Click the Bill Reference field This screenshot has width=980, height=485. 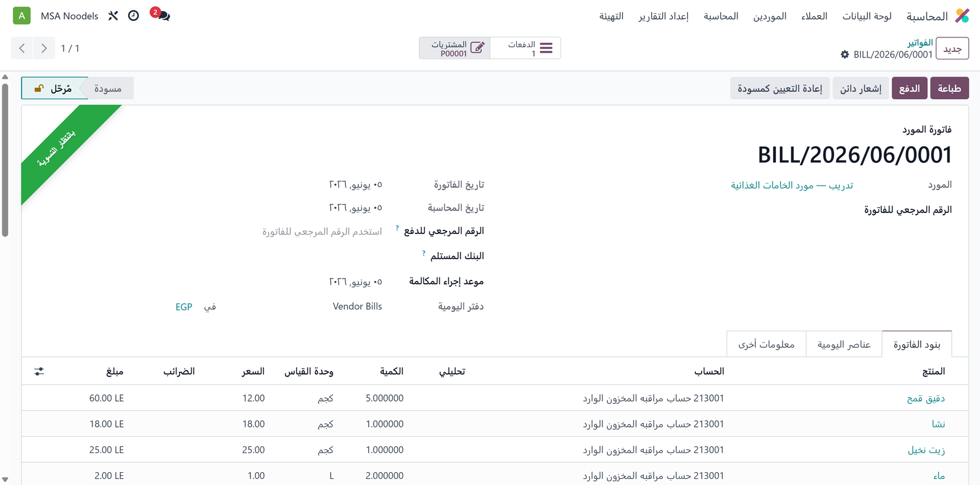(791, 210)
